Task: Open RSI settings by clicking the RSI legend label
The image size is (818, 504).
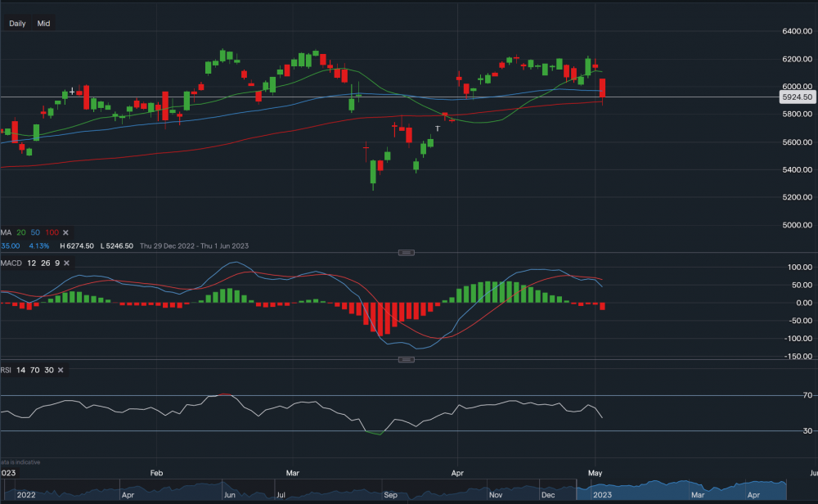Action: click(7, 370)
